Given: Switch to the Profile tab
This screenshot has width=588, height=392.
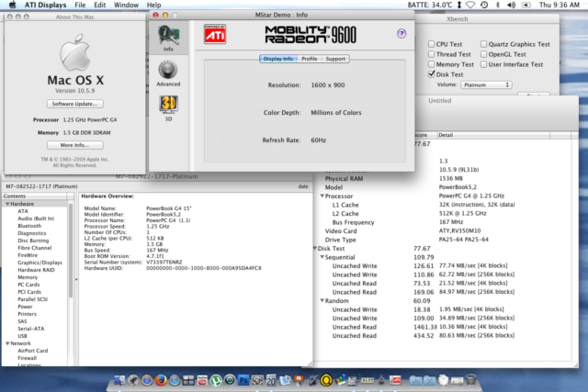Looking at the screenshot, I should pos(310,59).
